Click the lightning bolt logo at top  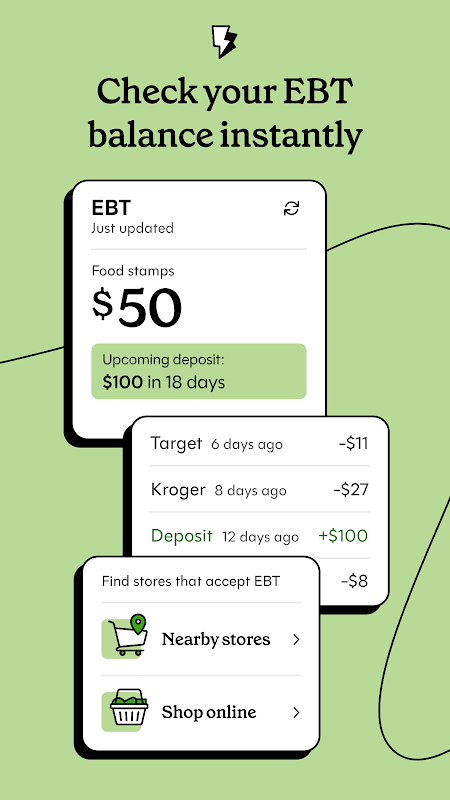point(224,42)
